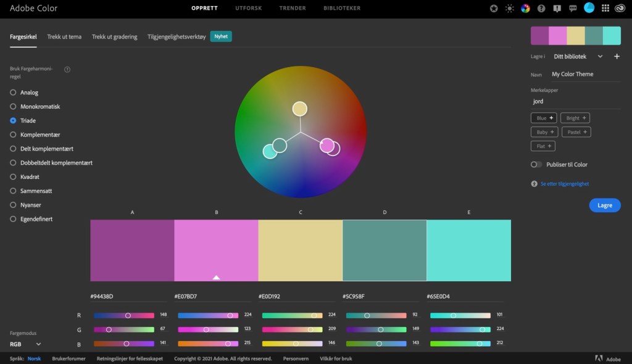Open the RGB Fargemodus dropdown

point(25,344)
